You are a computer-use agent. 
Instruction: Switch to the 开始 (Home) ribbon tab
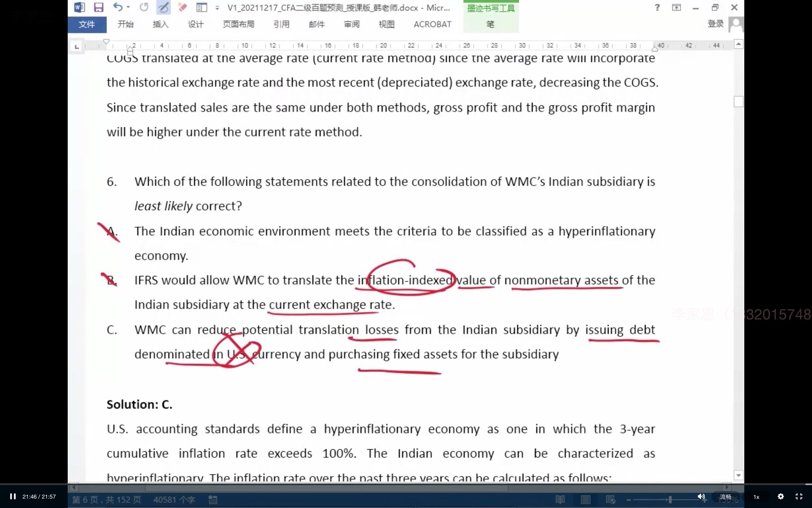tap(125, 24)
